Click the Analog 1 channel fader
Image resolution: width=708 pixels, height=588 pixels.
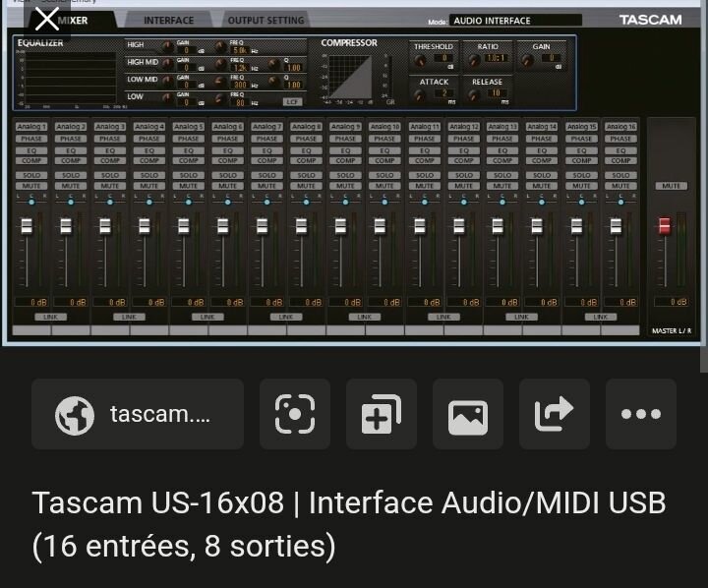click(27, 226)
